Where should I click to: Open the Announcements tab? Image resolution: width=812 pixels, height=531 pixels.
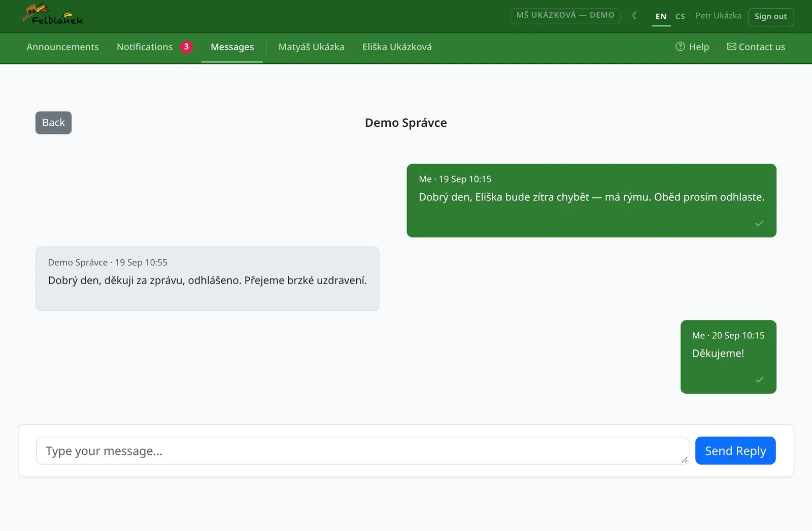(62, 47)
